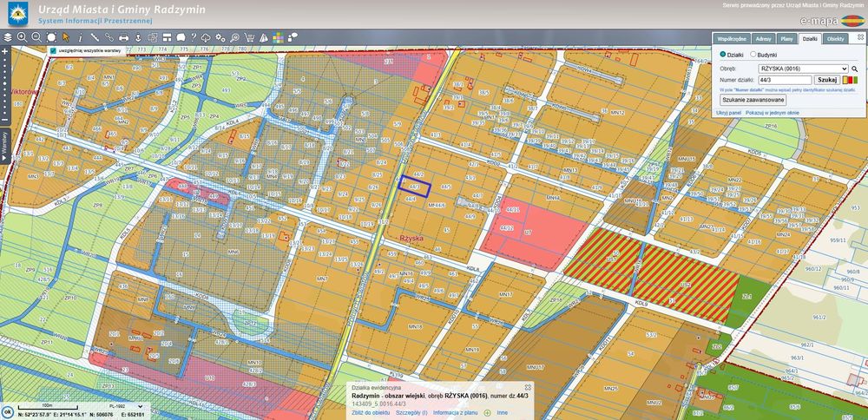Switch to the Plany tab
Image resolution: width=868 pixels, height=420 pixels.
[786, 39]
